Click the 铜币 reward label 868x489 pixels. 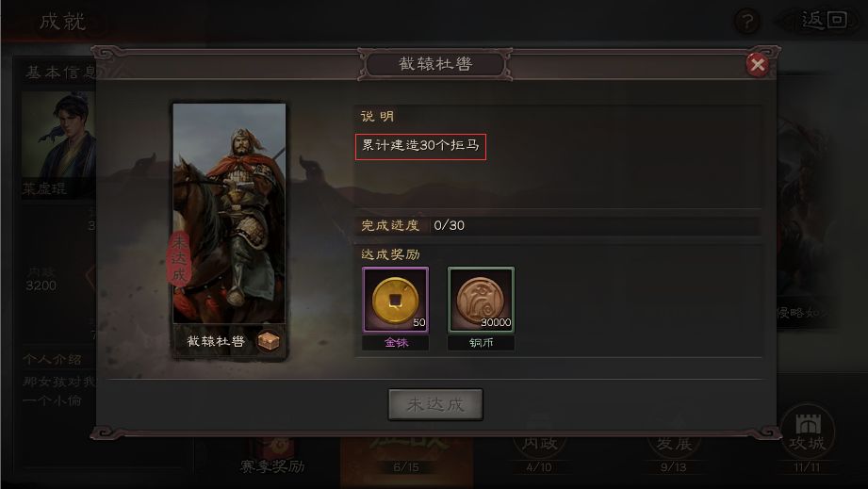click(x=481, y=342)
